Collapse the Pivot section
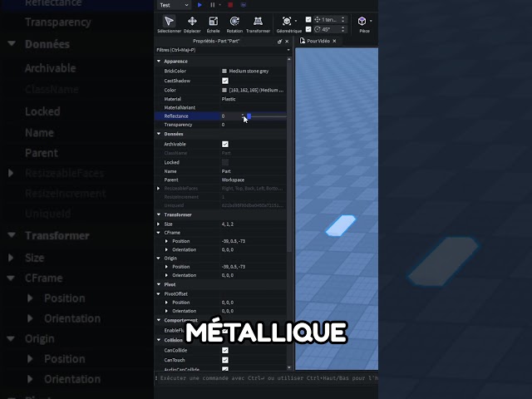 pos(159,284)
